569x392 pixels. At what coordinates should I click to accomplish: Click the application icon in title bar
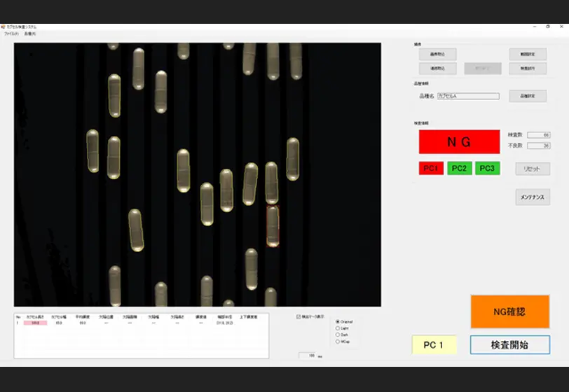[4, 27]
